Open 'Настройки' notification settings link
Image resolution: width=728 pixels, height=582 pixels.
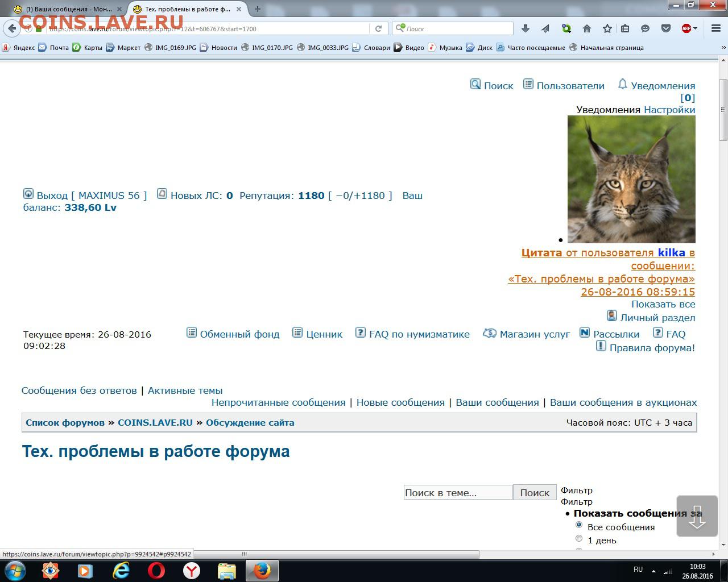click(669, 110)
